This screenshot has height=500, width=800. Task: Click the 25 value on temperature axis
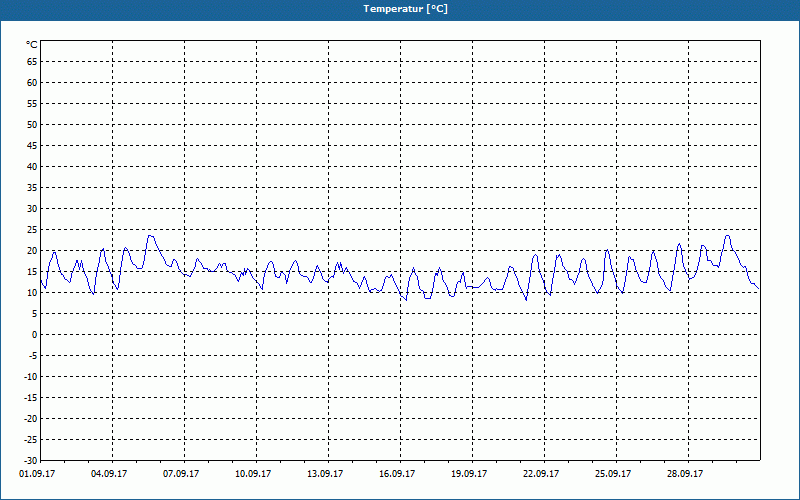pyautogui.click(x=32, y=230)
